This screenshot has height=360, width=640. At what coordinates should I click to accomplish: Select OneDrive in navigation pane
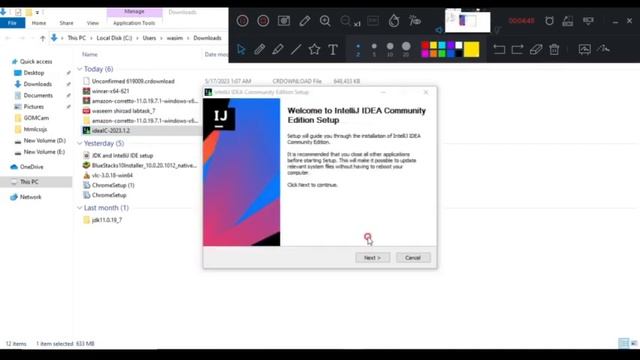point(31,167)
